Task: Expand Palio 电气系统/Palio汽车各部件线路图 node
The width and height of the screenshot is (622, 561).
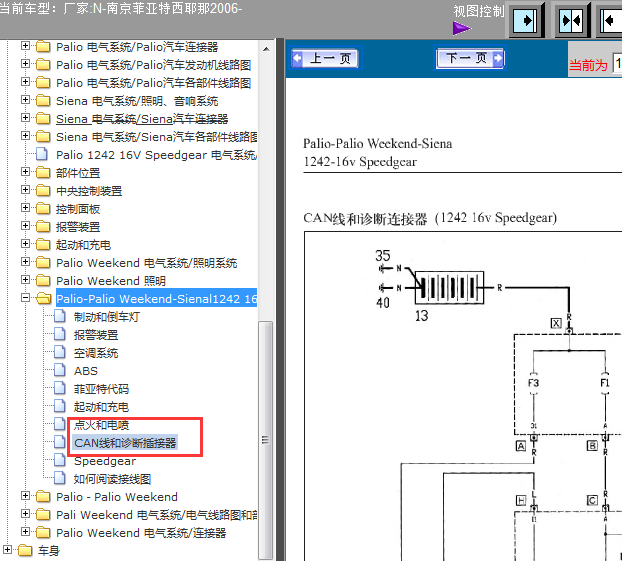Action: [25, 81]
